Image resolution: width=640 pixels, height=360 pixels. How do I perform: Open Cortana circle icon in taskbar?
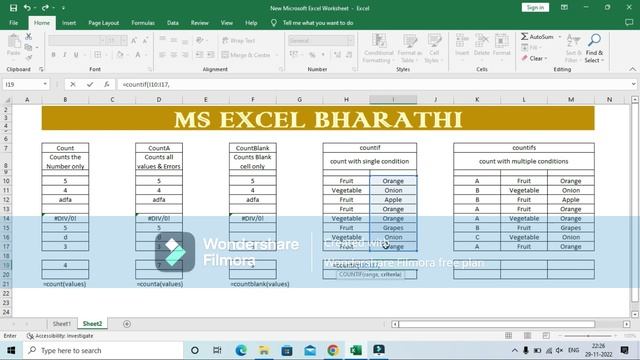[x=195, y=351]
